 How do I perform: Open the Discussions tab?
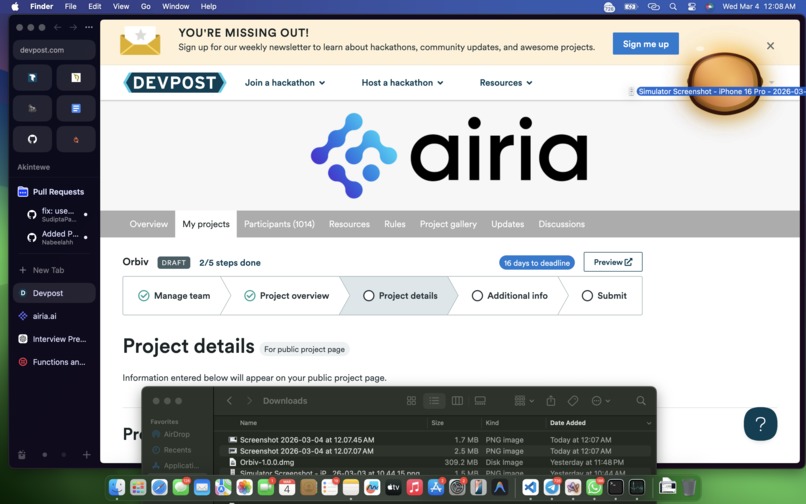coord(561,224)
